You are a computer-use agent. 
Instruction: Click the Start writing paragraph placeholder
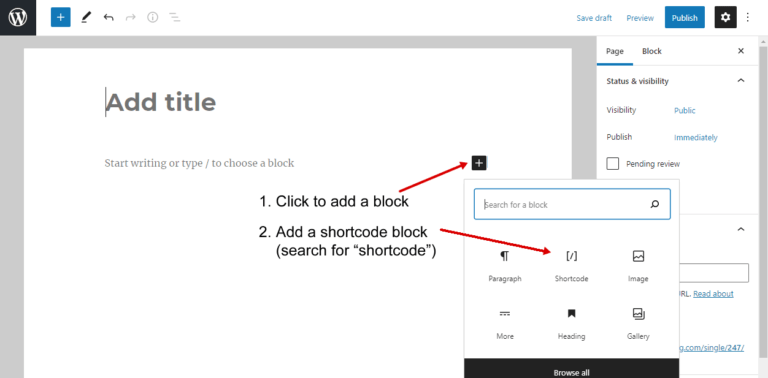pos(200,163)
